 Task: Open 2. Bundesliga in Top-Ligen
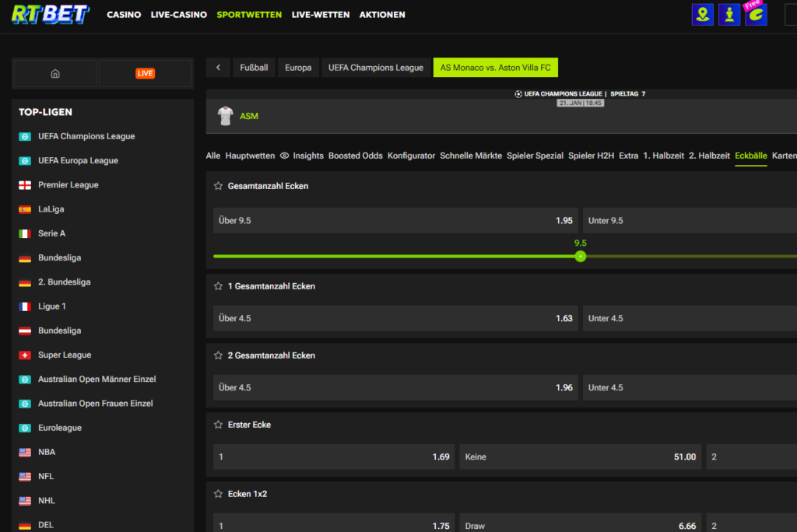pos(65,282)
